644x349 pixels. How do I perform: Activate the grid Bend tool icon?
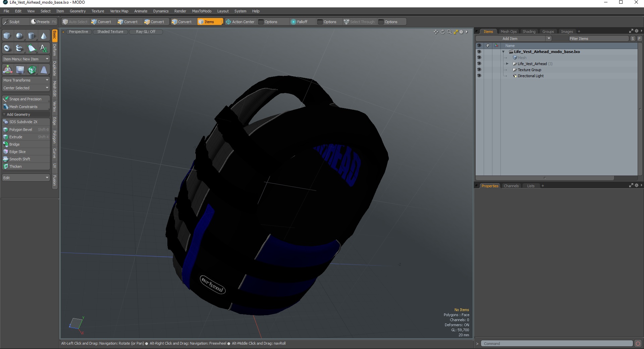pyautogui.click(x=20, y=70)
